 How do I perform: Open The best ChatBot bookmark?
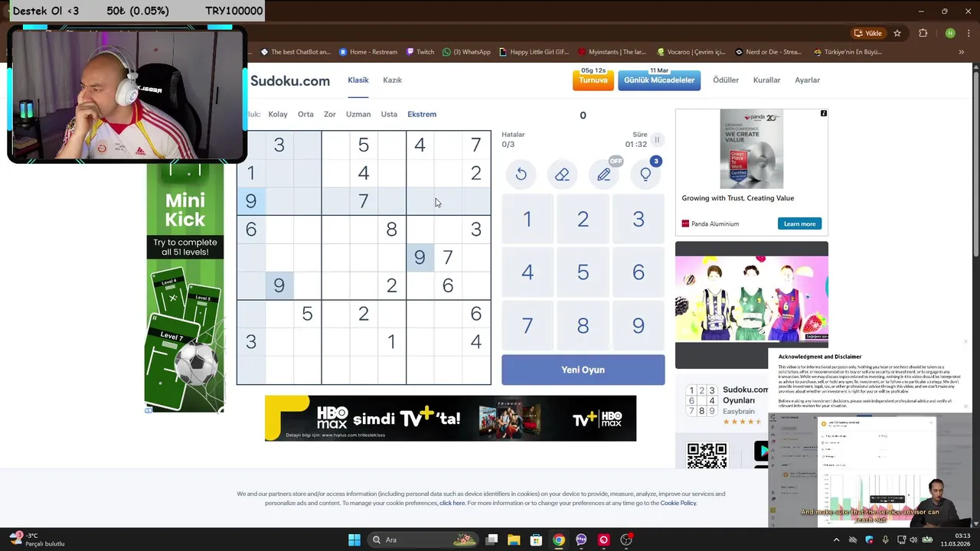click(296, 52)
